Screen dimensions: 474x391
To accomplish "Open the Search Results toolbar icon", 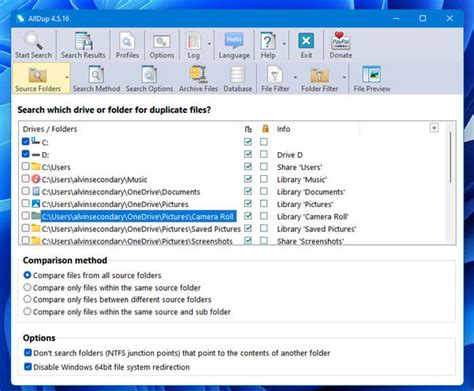I will 83,41.
